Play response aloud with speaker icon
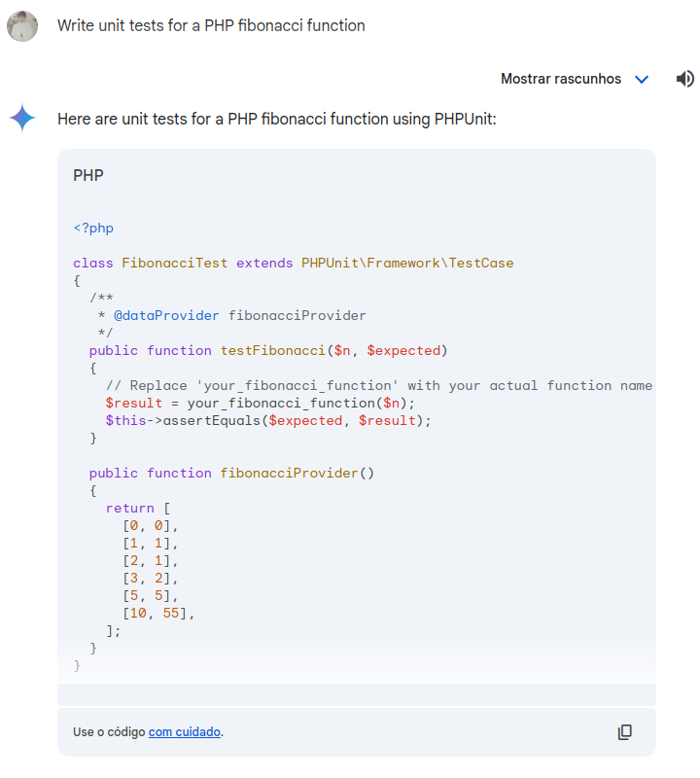Screen dimensions: 700x778 coord(685,79)
